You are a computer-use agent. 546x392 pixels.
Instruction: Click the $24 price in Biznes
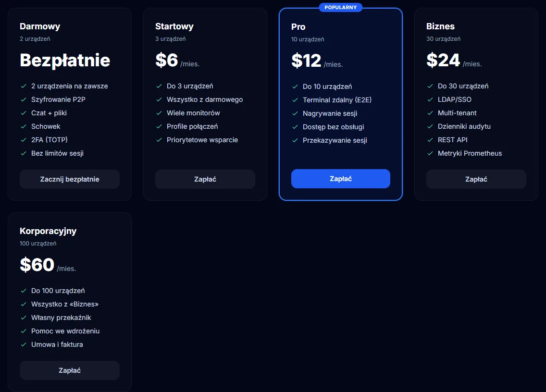coord(443,60)
